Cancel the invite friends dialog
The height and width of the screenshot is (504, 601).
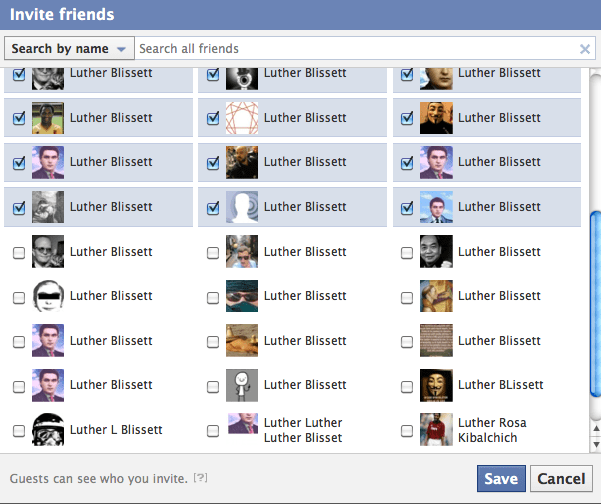coord(561,479)
